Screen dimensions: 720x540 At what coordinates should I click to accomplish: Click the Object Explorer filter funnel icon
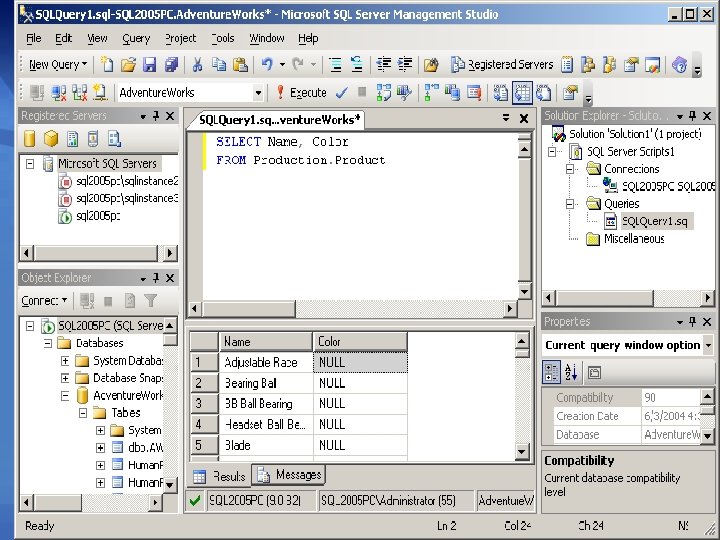[x=150, y=301]
